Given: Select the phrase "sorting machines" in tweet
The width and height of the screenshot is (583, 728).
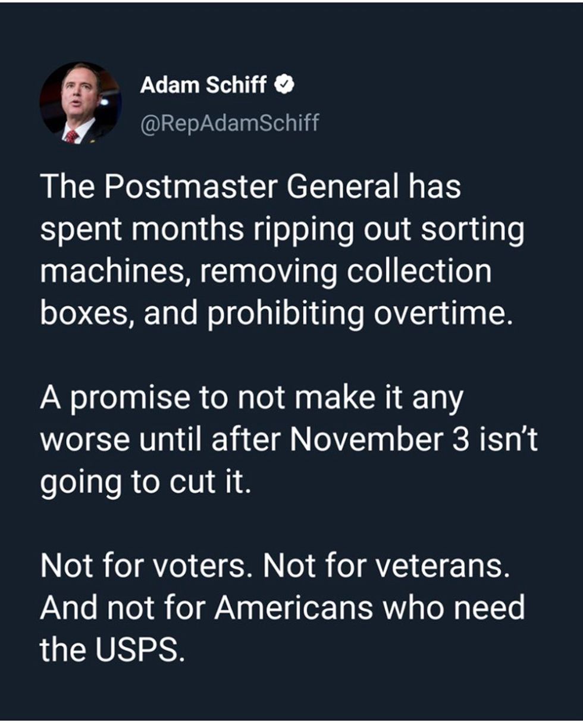Looking at the screenshot, I should point(283,251).
